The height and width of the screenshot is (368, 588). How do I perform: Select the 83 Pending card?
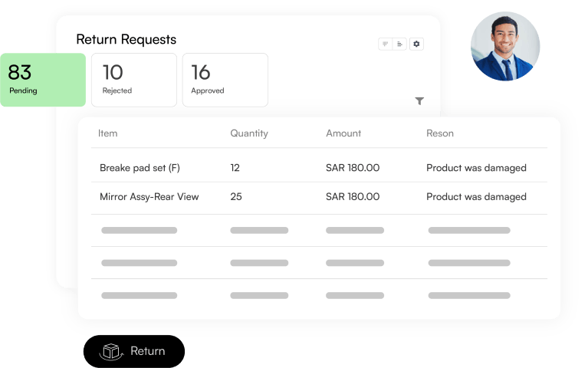click(x=43, y=80)
